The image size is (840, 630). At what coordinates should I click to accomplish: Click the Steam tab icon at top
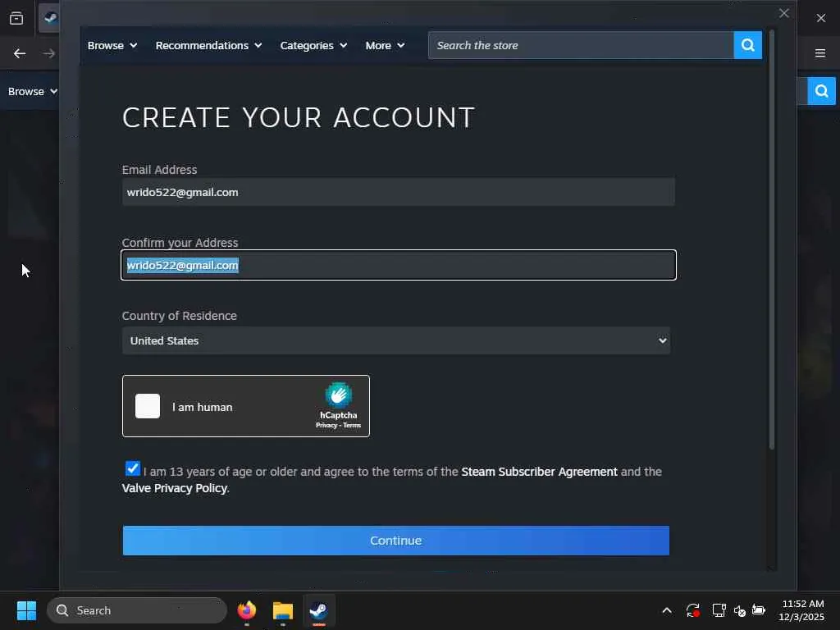coord(50,18)
